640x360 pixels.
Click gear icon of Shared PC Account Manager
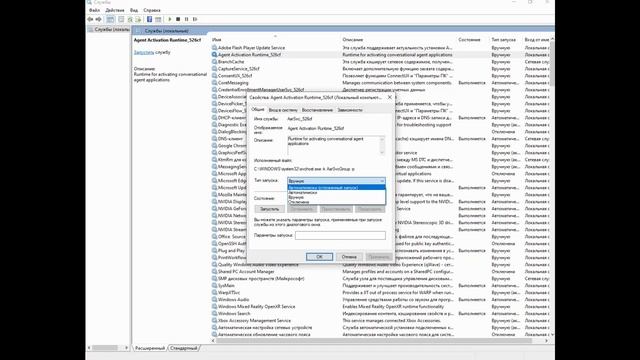click(x=214, y=271)
